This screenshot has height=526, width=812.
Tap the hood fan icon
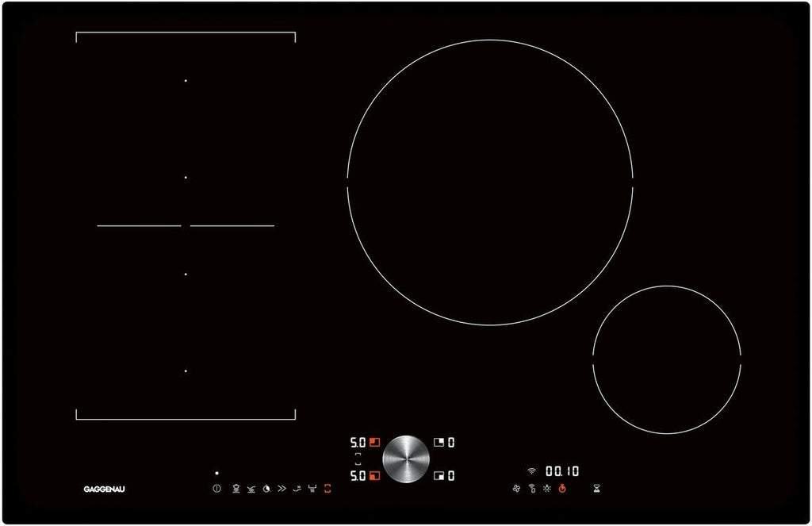pos(516,489)
